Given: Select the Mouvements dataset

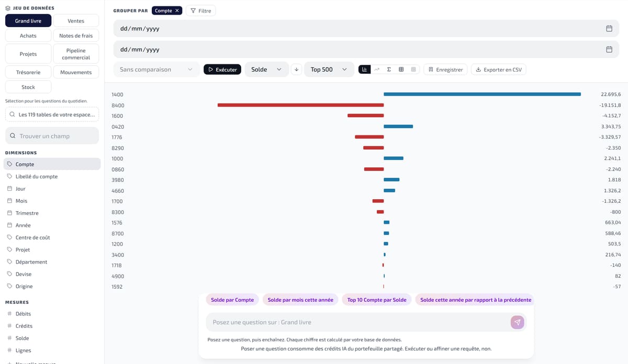Looking at the screenshot, I should (x=76, y=72).
